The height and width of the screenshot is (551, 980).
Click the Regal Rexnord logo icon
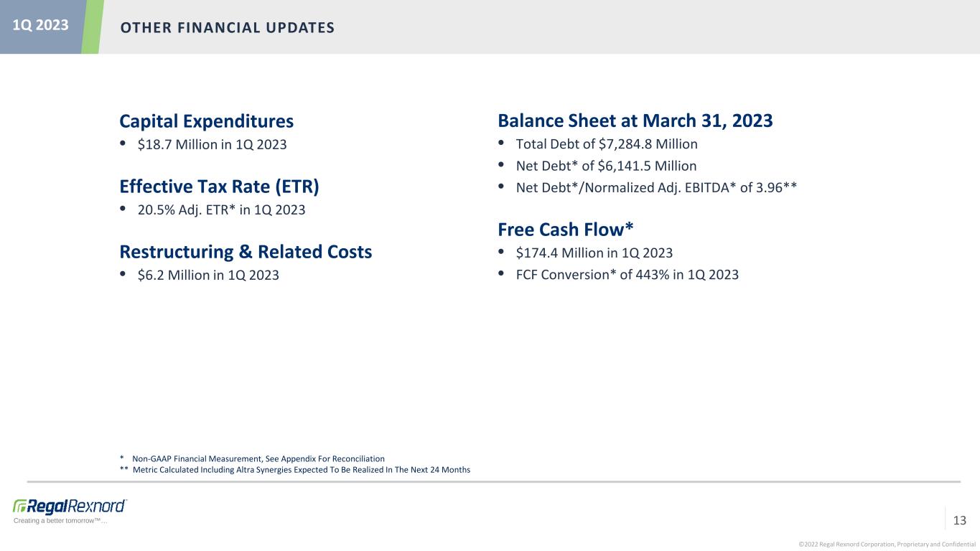[70, 505]
